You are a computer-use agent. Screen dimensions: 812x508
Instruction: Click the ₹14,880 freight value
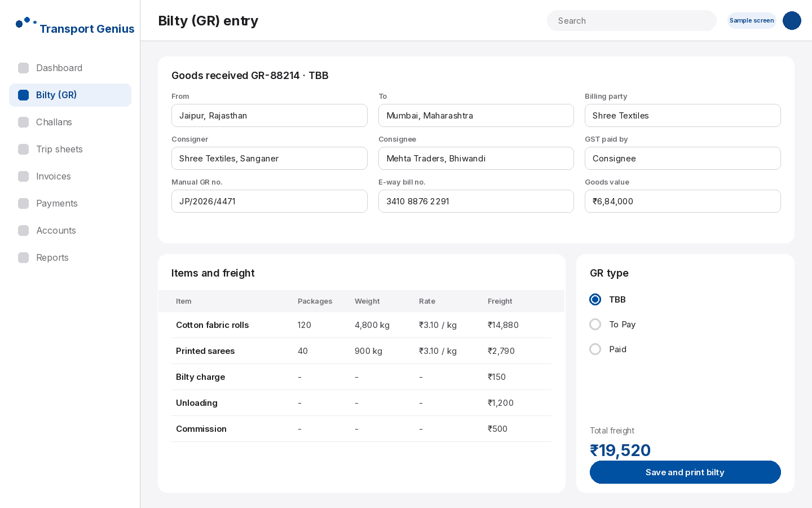[503, 325]
